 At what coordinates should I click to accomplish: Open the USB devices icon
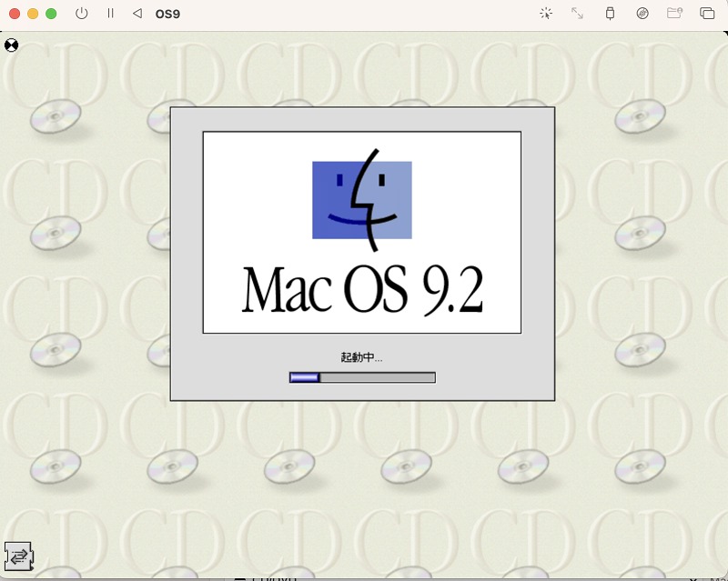610,14
